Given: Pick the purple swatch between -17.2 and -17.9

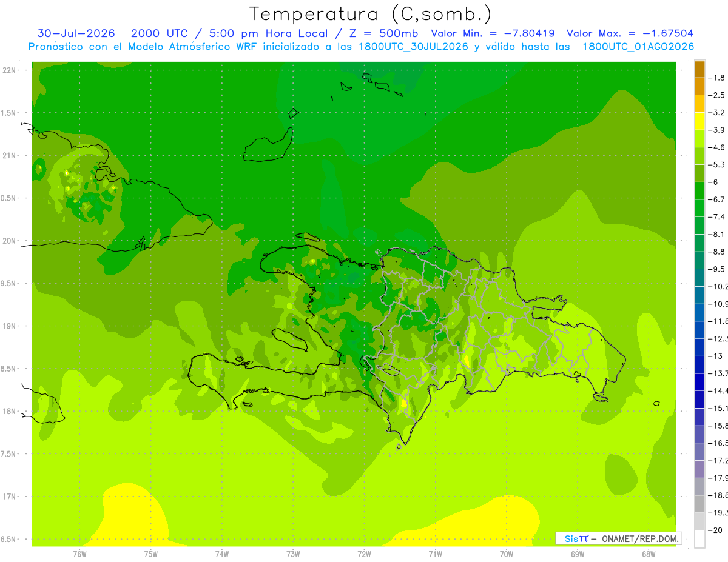Looking at the screenshot, I should 699,469.
